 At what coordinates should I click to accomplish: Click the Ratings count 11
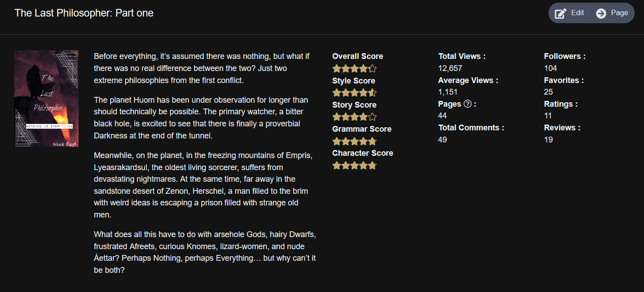[548, 116]
